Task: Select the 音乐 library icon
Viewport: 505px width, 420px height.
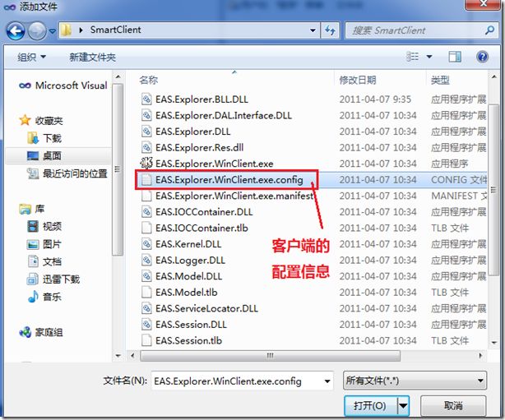Action: tap(33, 297)
